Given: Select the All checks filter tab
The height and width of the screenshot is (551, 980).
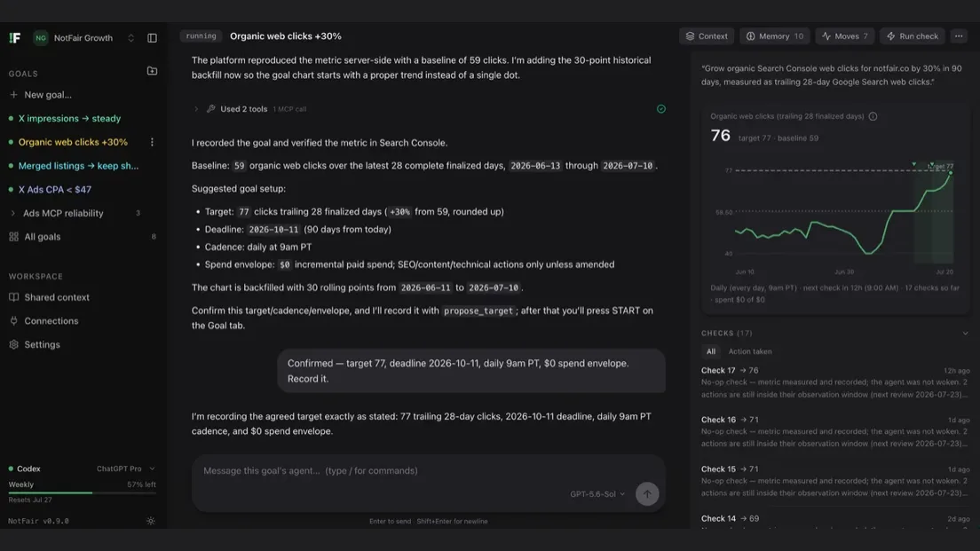Looking at the screenshot, I should 711,351.
